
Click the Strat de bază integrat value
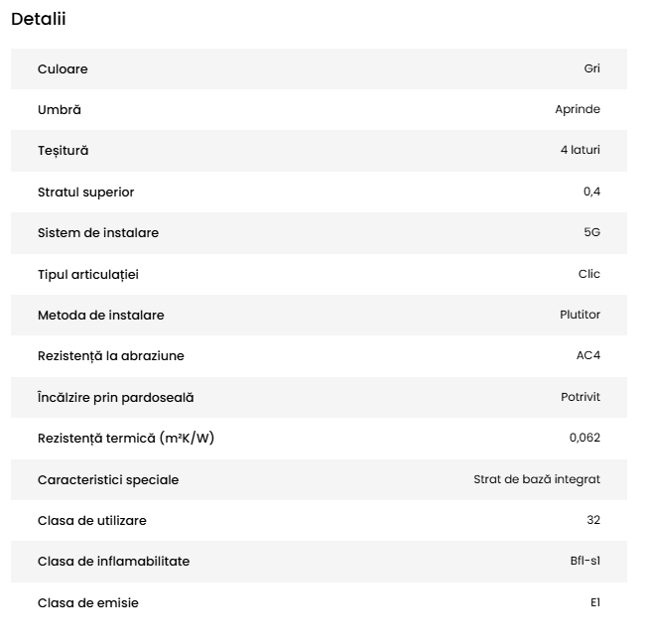coord(536,479)
